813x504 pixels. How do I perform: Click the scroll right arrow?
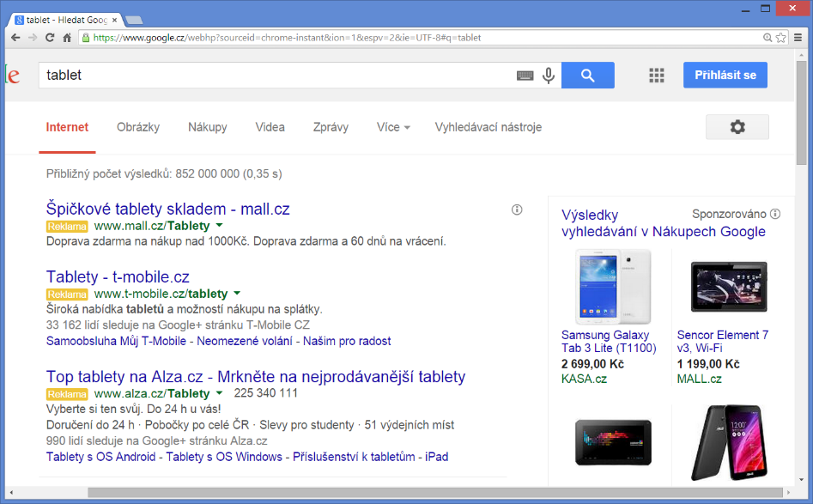tap(788, 492)
